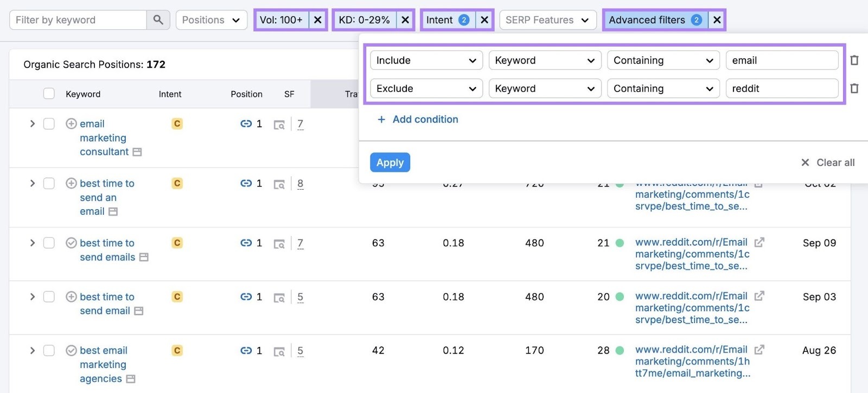Click the plus icon next to 'best time to send an email'
Viewport: 868px width, 393px height.
[x=71, y=183]
